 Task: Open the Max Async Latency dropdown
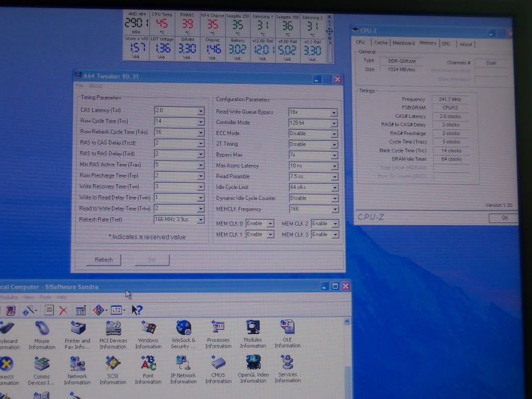(x=335, y=167)
